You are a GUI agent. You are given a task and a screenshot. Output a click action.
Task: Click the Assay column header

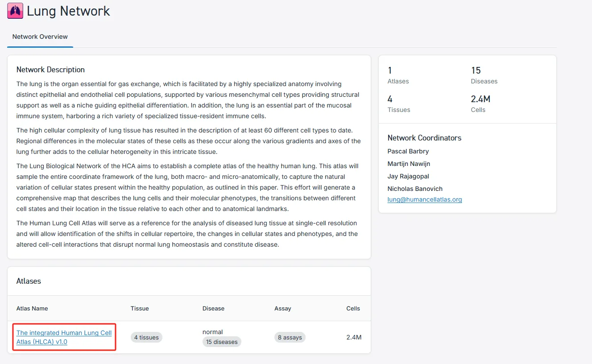point(283,308)
